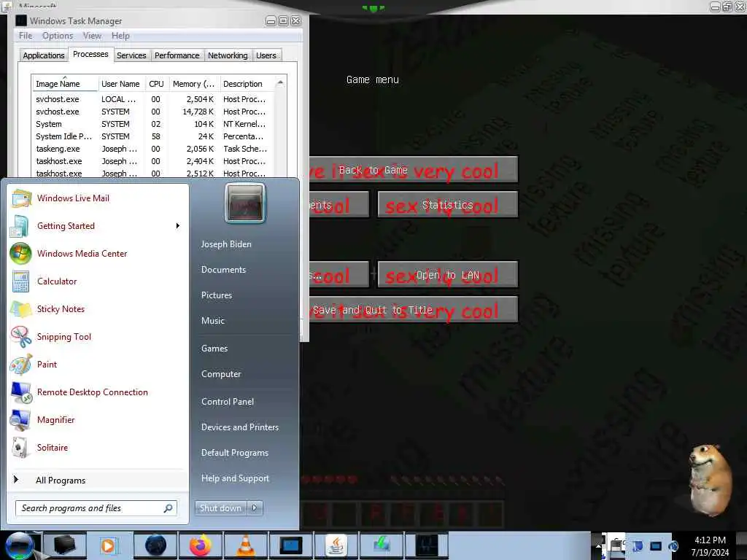Sort processes by User Name column
This screenshot has height=560, width=747.
120,84
